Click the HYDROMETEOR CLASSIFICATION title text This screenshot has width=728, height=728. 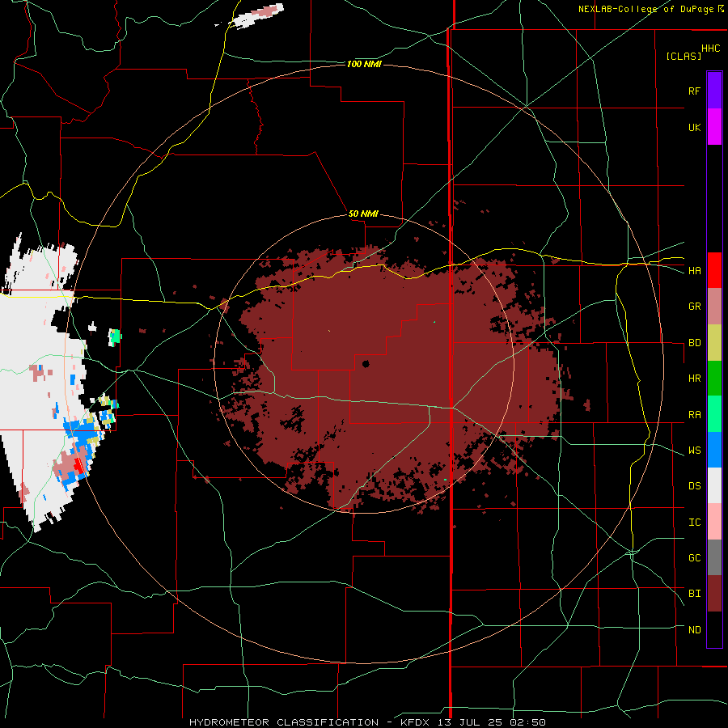tap(284, 722)
